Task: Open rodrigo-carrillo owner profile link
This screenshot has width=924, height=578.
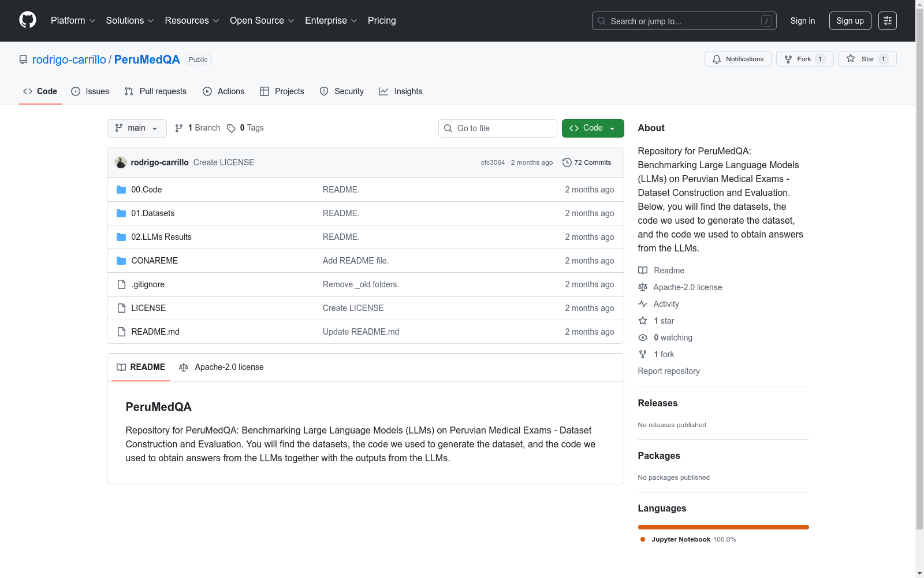Action: pos(69,60)
